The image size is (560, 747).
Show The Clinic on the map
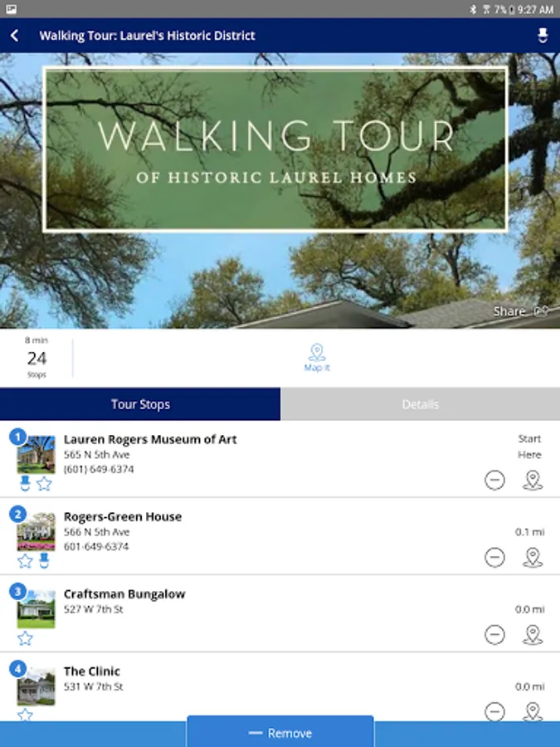(533, 711)
